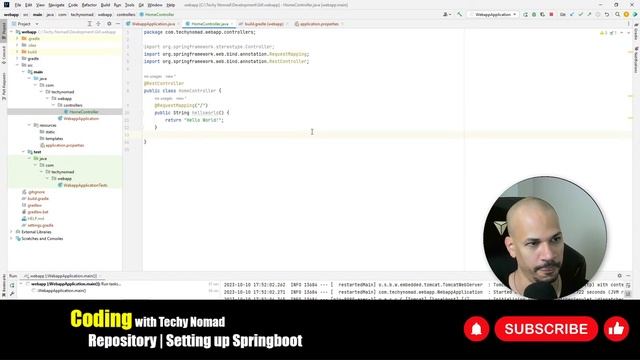Click the Stop red square icon
This screenshot has width=640, height=360.
(551, 14)
